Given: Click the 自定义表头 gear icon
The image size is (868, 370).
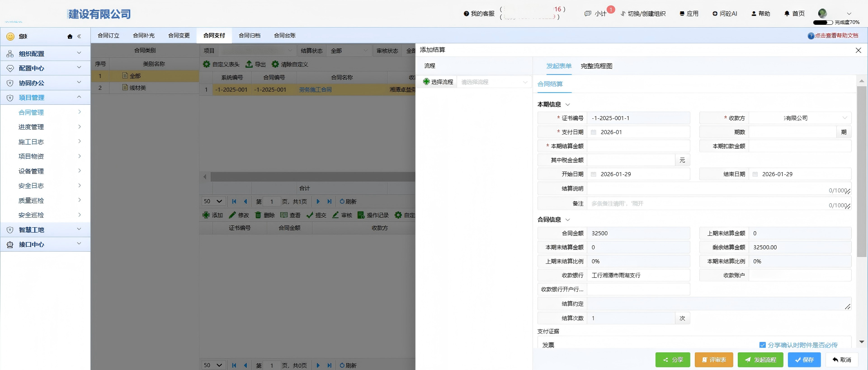Looking at the screenshot, I should [x=207, y=64].
